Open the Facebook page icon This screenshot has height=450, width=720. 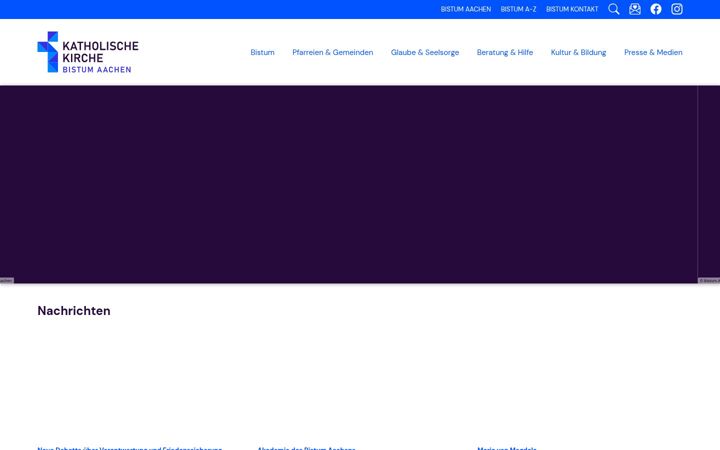(656, 9)
